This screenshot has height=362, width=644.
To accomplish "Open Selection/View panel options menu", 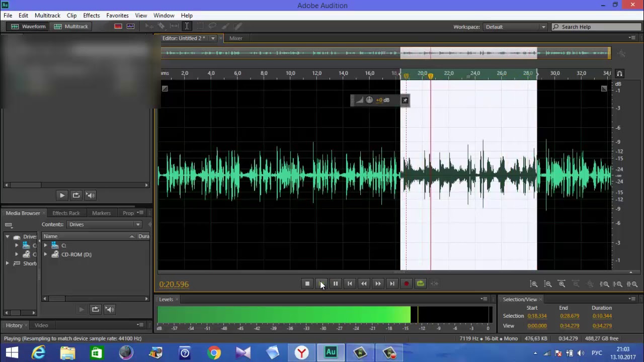I will 632,299.
